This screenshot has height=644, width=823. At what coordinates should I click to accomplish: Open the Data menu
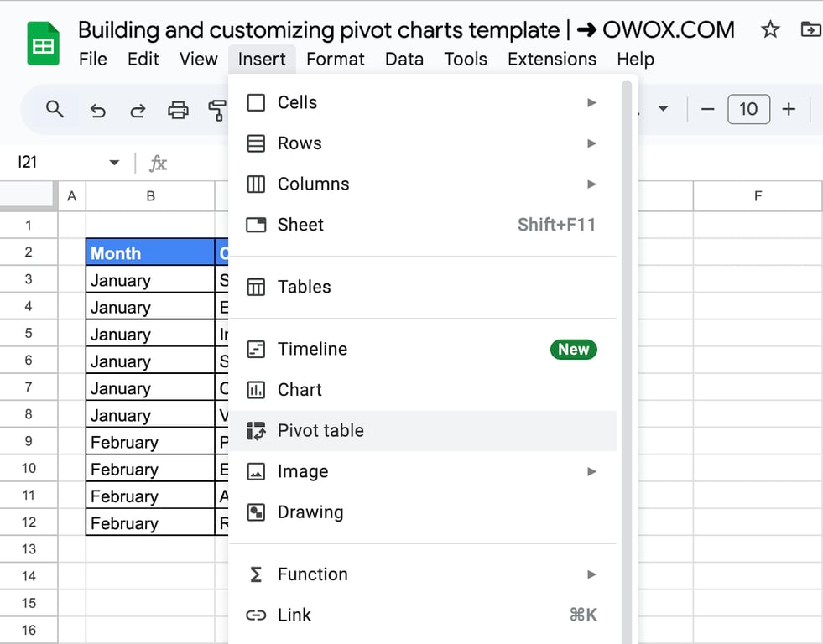[404, 60]
